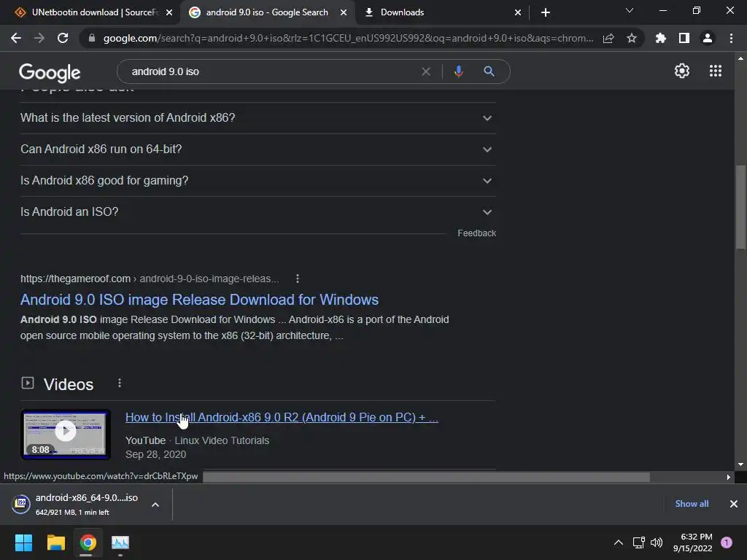Screen dimensions: 747x560
Task: Go back using browser back arrow
Action: 16,38
